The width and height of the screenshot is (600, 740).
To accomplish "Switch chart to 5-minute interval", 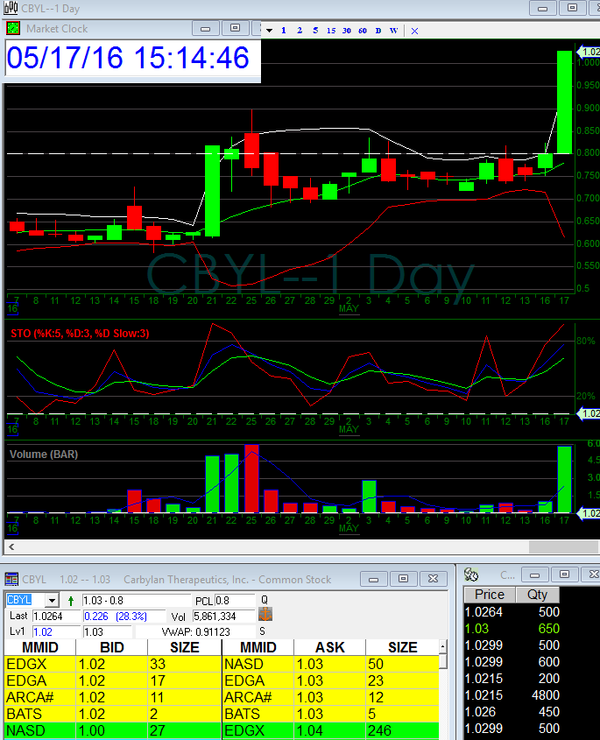I will click(315, 30).
